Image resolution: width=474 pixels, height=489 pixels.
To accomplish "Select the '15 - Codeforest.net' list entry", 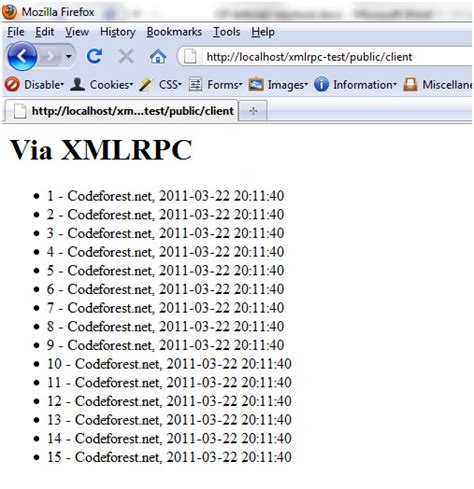I will pos(169,457).
